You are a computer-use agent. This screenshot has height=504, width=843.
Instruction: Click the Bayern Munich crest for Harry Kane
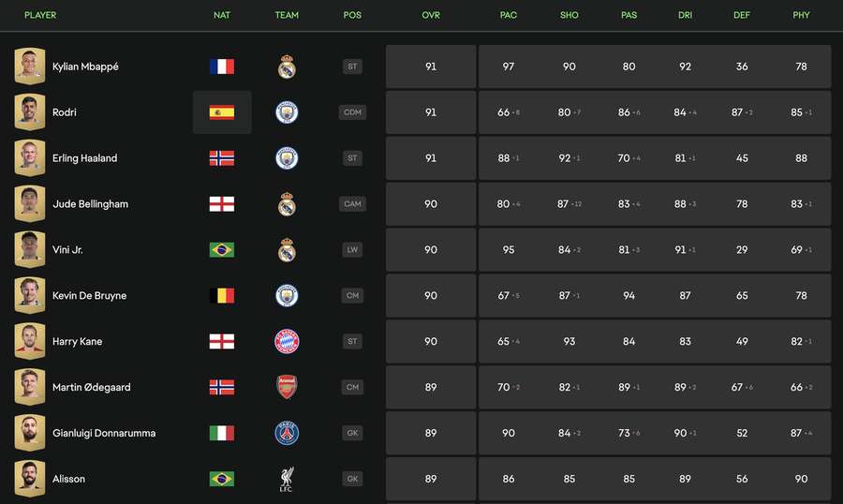coord(287,341)
